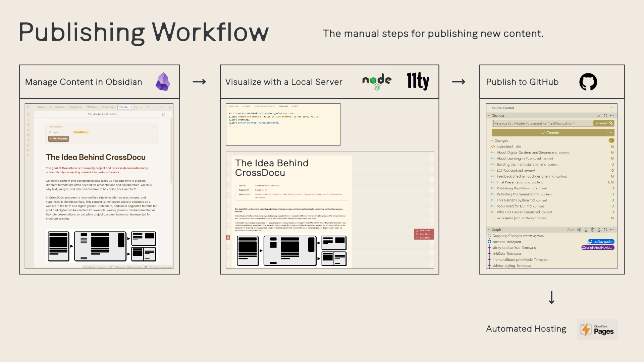Click the Auto label in the Graph header
The image size is (644, 362).
(571, 230)
